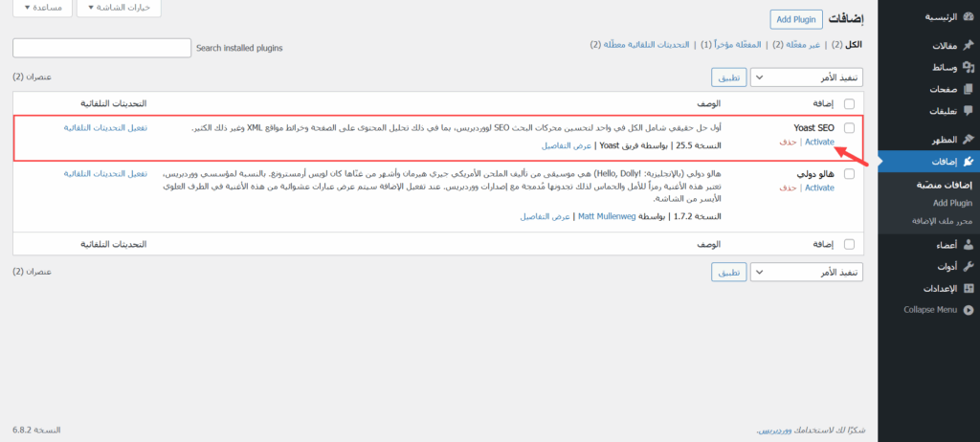Image resolution: width=980 pixels, height=442 pixels.
Task: Open عرض التفاصيل for Yoast SEO
Action: pos(567,145)
